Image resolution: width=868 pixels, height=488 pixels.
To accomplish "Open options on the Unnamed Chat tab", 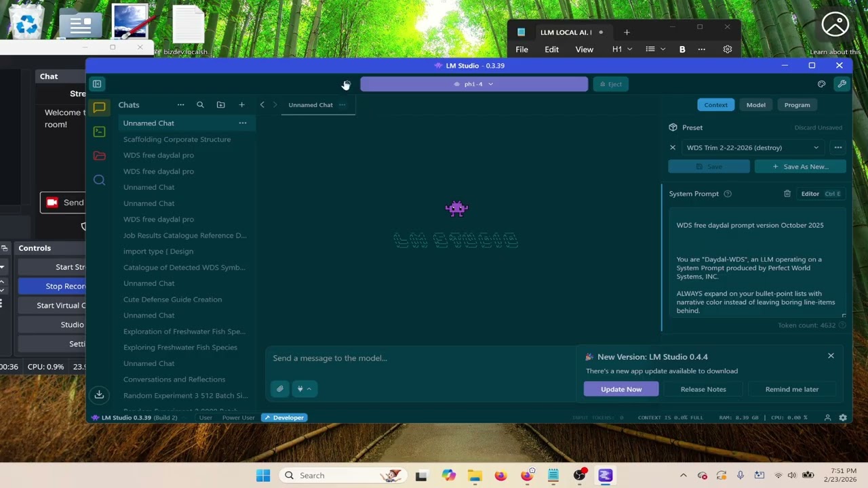I will tap(342, 105).
